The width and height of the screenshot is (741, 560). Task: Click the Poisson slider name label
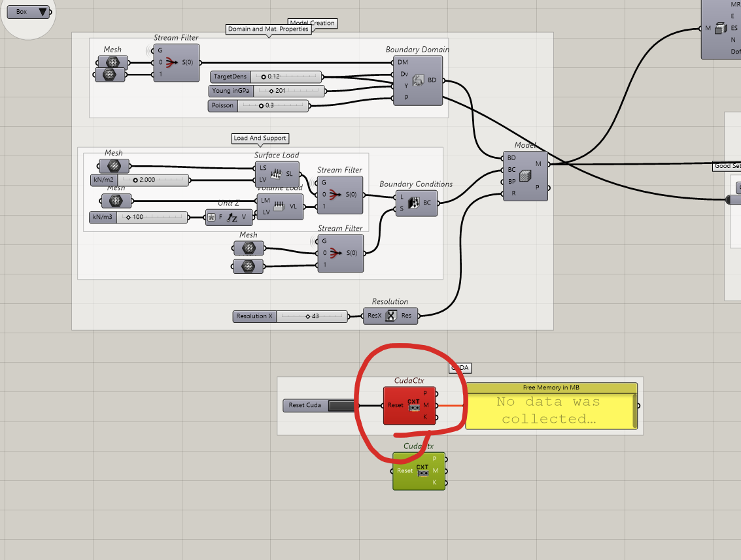[x=222, y=106]
